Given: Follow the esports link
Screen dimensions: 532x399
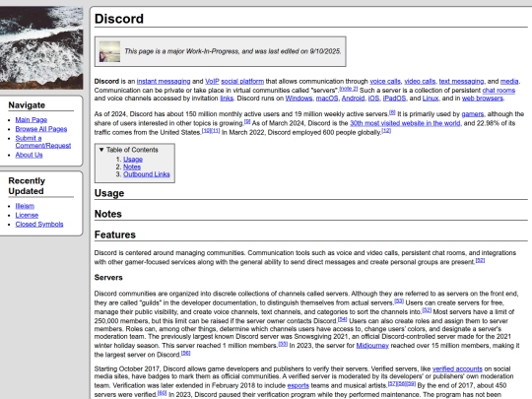Looking at the screenshot, I should tap(298, 386).
